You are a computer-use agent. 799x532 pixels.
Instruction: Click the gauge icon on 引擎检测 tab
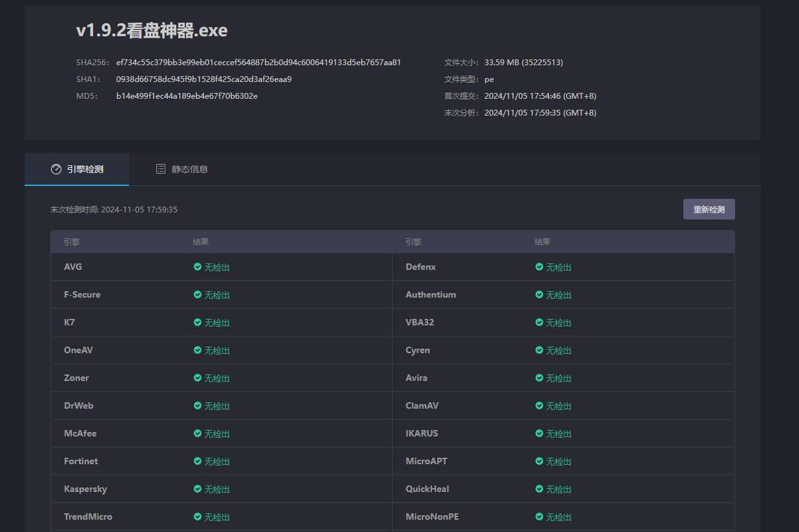[x=56, y=169]
